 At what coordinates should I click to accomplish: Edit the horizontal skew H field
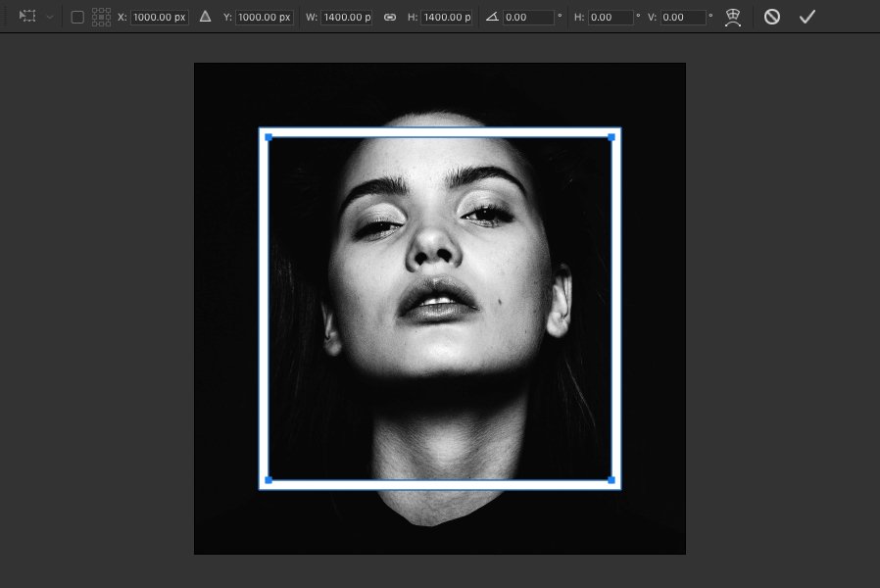[x=611, y=18]
